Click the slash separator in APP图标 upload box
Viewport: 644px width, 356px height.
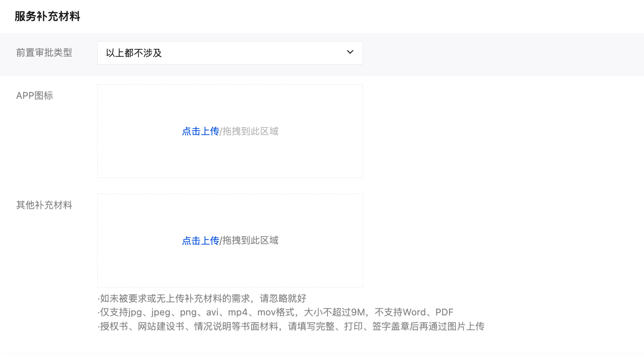pyautogui.click(x=220, y=131)
